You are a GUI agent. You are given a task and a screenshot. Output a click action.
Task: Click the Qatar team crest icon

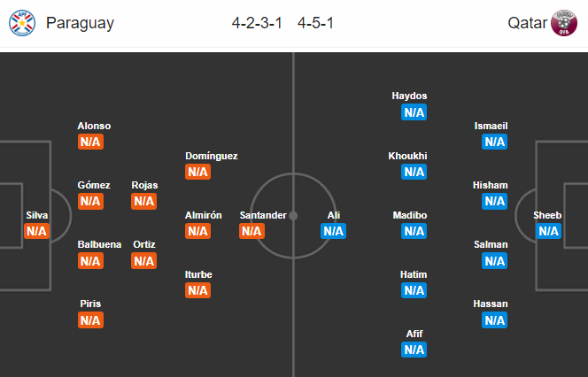pos(563,23)
